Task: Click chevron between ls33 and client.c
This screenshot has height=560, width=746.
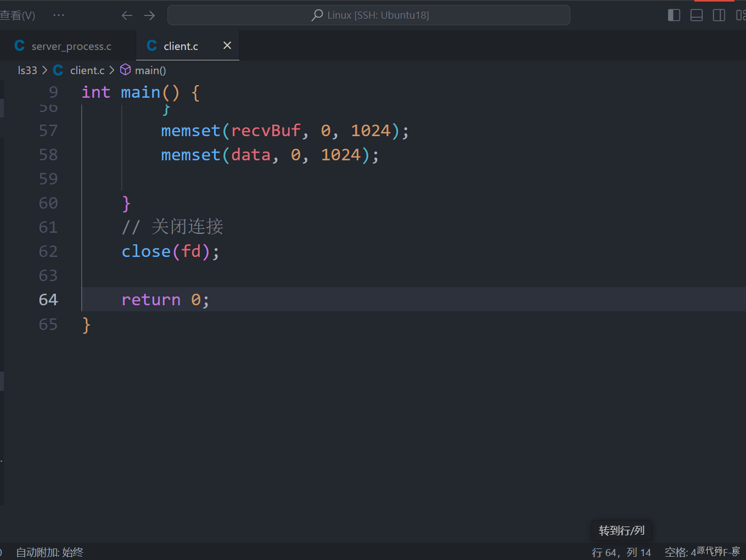Action: (x=45, y=70)
